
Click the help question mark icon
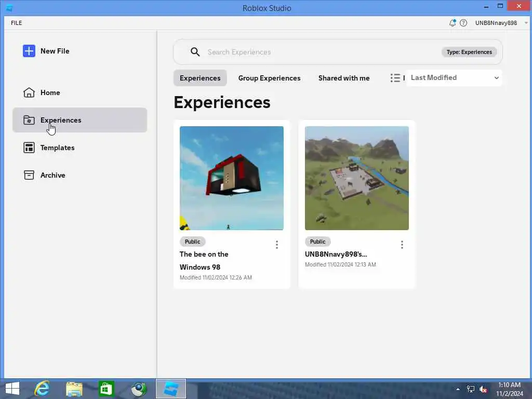pyautogui.click(x=463, y=23)
